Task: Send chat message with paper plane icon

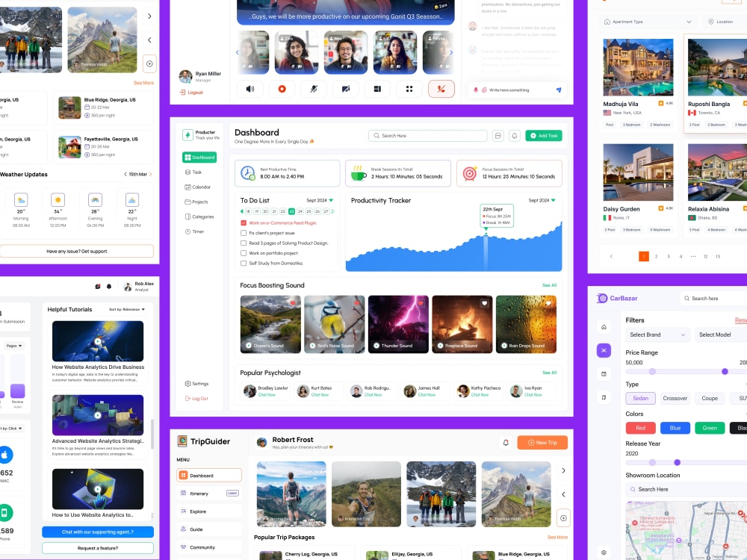Action: [x=559, y=90]
